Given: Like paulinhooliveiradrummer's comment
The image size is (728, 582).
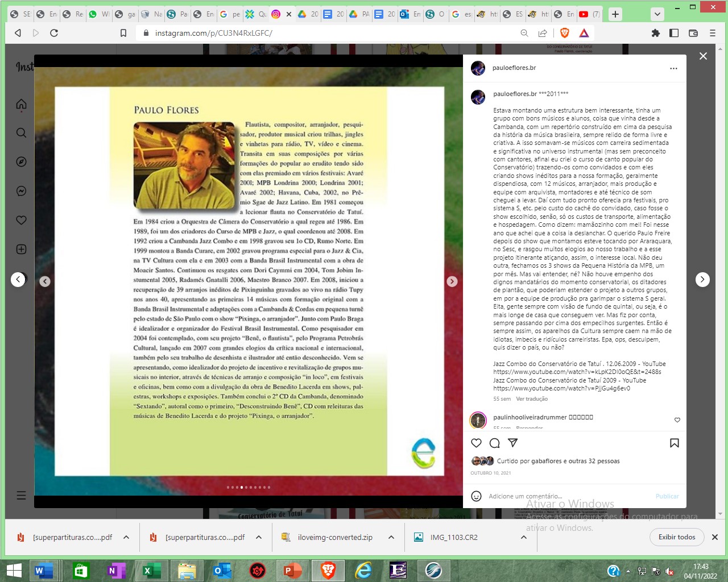Looking at the screenshot, I should (x=677, y=420).
